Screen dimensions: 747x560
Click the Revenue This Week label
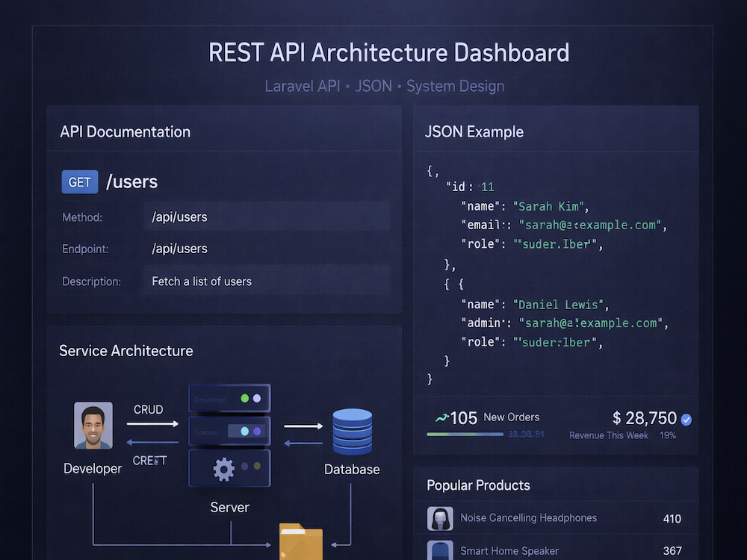tap(608, 435)
